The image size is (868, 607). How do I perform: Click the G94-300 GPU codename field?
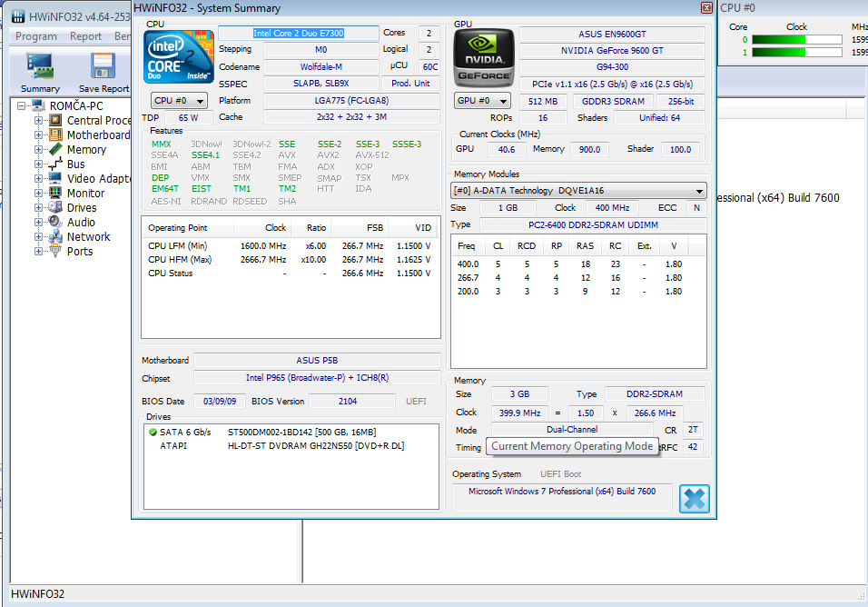pos(612,67)
